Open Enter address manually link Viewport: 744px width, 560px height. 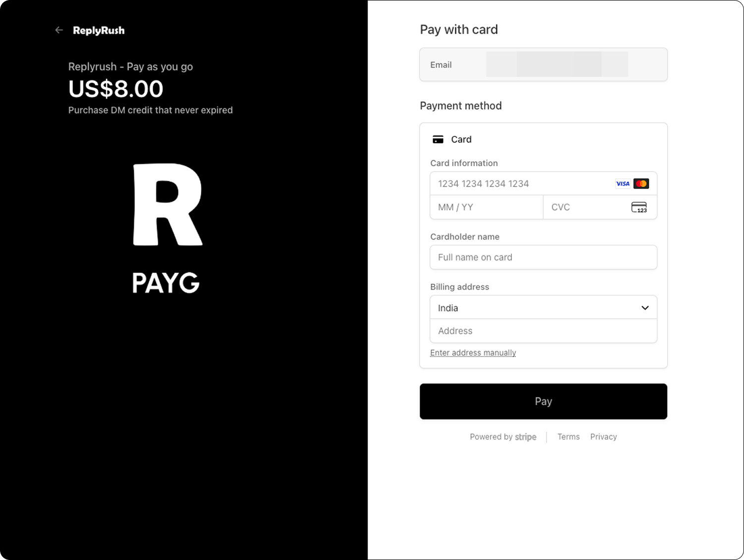coord(473,353)
